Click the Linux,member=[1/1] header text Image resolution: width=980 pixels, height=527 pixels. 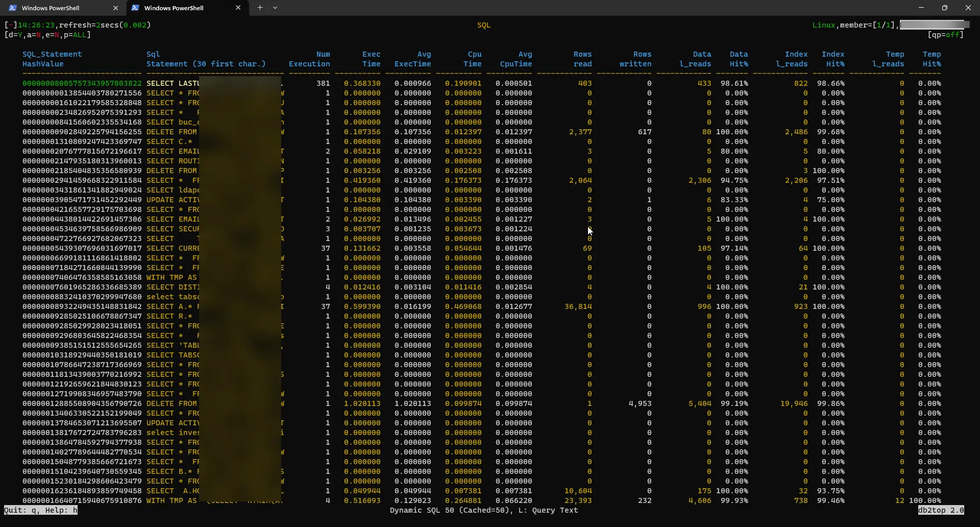pyautogui.click(x=853, y=25)
